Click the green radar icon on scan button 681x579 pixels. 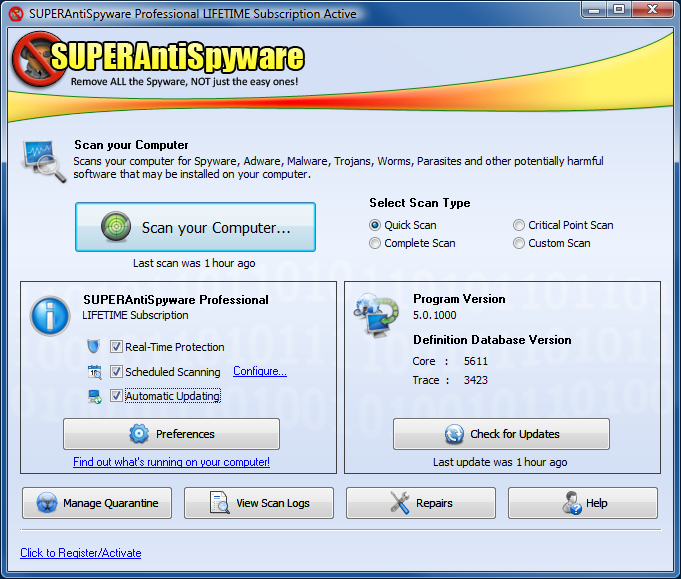pos(116,227)
